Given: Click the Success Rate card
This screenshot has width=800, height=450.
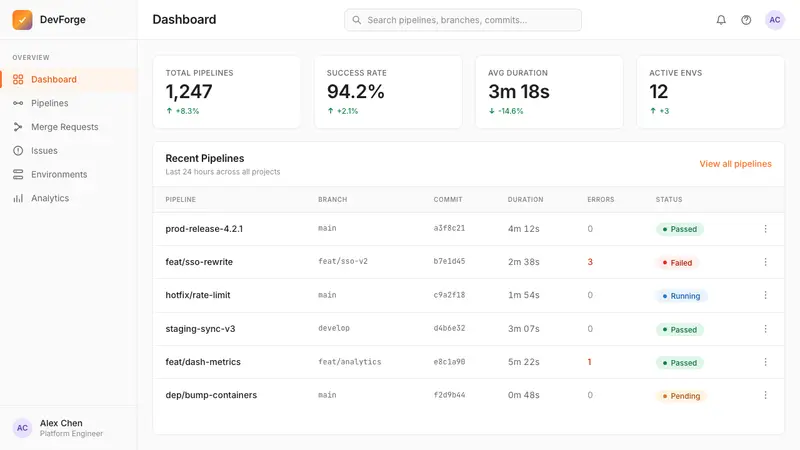Looking at the screenshot, I should pyautogui.click(x=388, y=92).
